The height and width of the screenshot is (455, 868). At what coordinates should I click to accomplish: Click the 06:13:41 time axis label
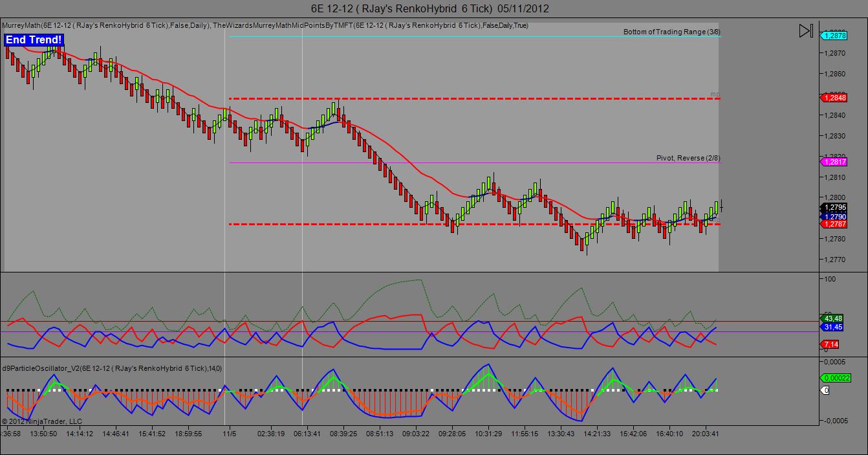pos(306,434)
